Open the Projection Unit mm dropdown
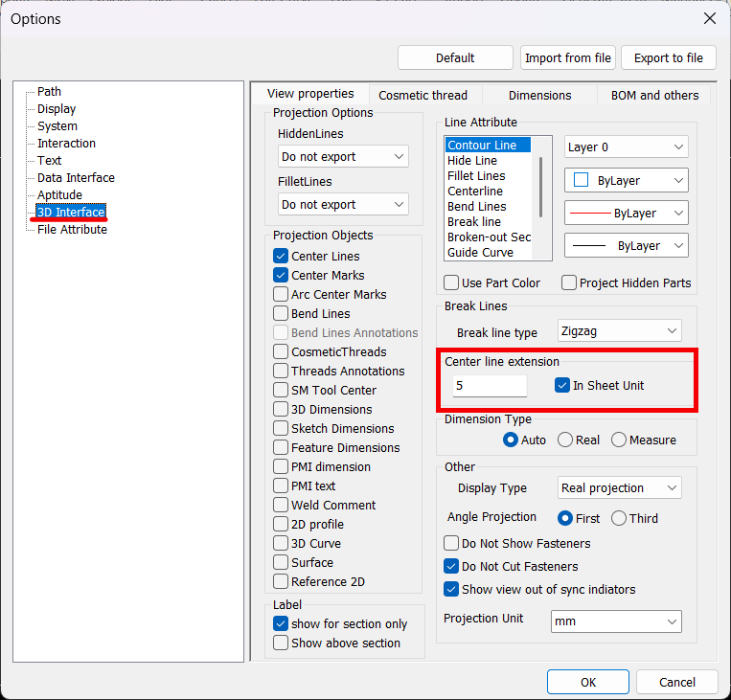 (x=616, y=622)
